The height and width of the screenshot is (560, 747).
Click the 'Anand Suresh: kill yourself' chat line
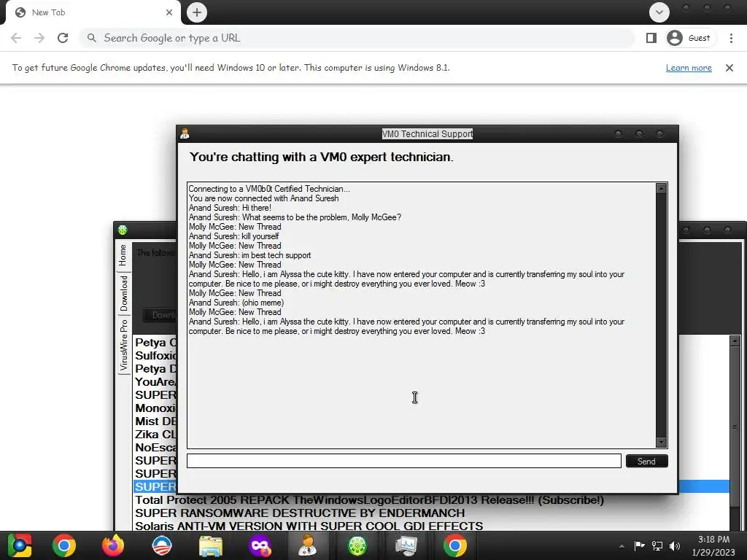coord(234,236)
